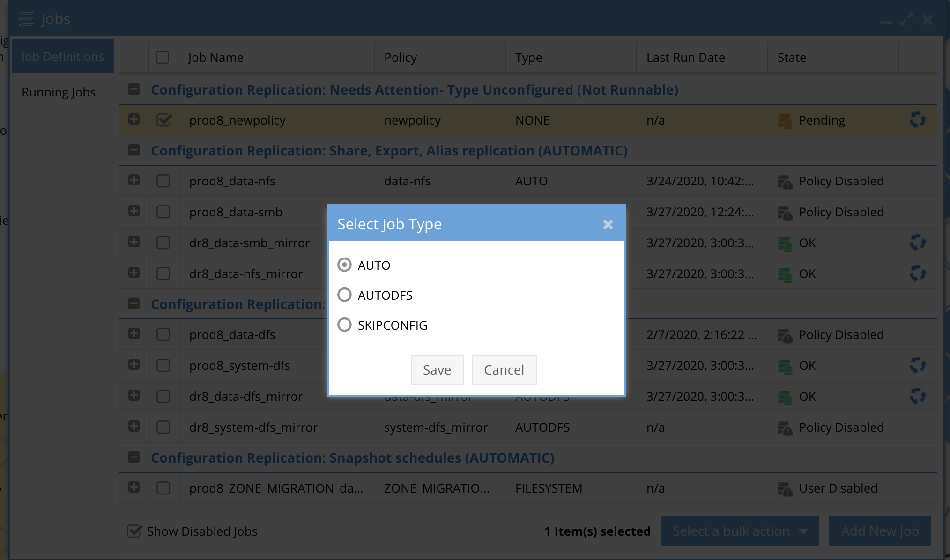950x560 pixels.
Task: Expand the prod8_ZONE_MIGRATION row details
Action: pos(134,487)
